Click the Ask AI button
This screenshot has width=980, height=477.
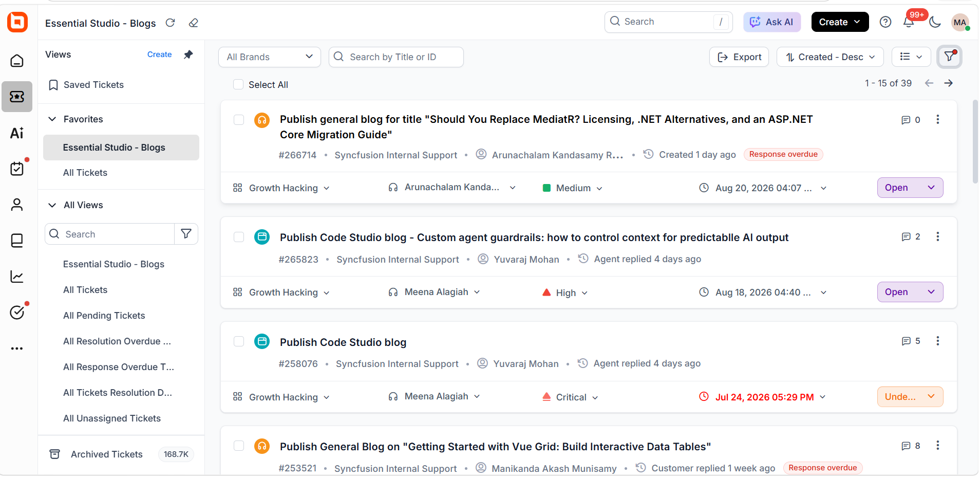[772, 22]
